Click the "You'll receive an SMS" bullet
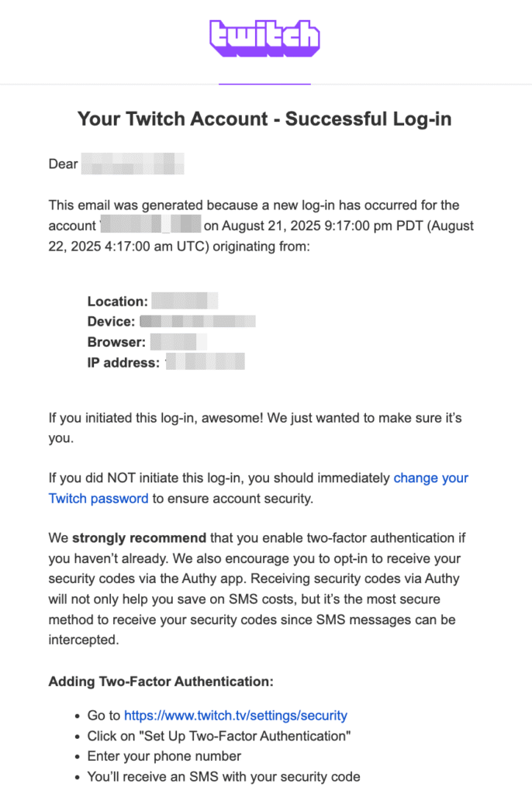Screen dimensions: 532x794 coord(224,776)
